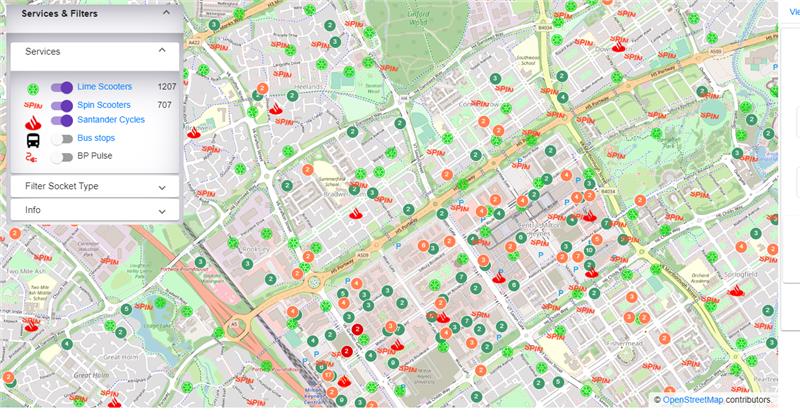Screen dimensions: 800x419
Task: Expand the Info section
Action: click(95, 210)
